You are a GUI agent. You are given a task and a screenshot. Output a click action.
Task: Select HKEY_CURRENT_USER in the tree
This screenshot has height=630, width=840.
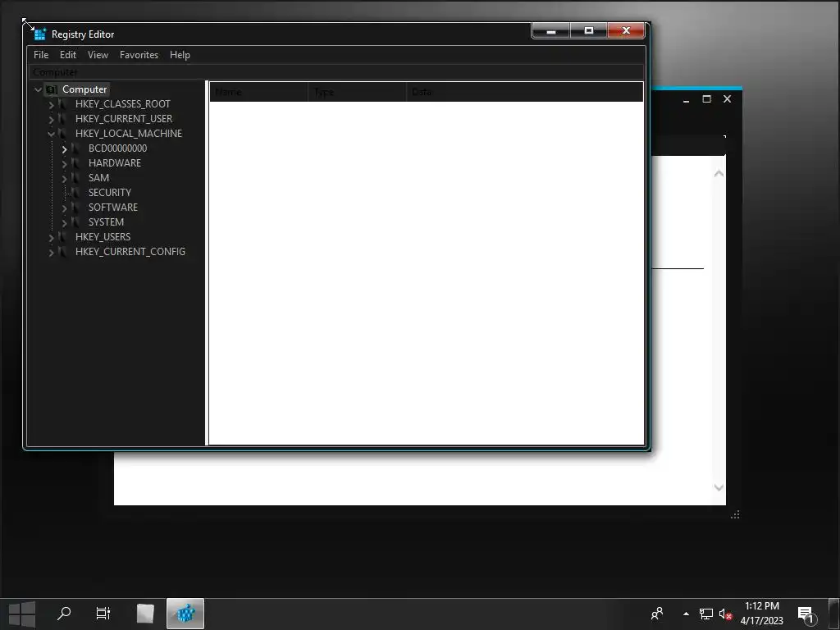pyautogui.click(x=124, y=118)
